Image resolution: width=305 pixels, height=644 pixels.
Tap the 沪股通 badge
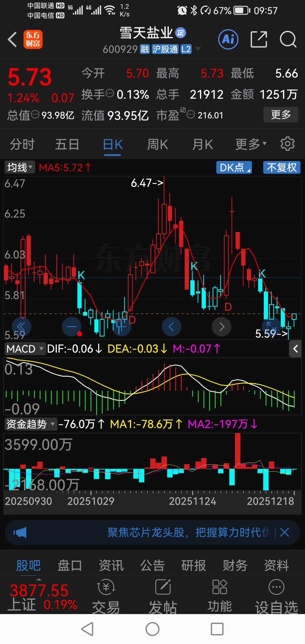[165, 49]
